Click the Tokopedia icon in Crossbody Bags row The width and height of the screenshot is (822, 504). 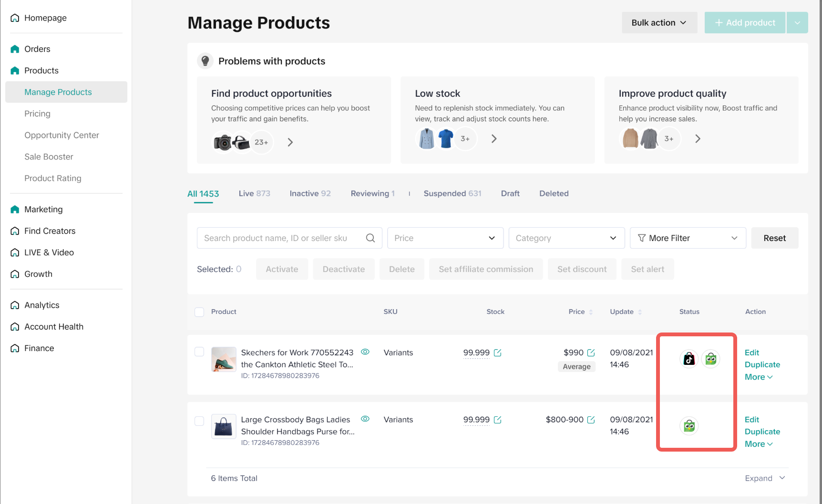[x=689, y=426]
